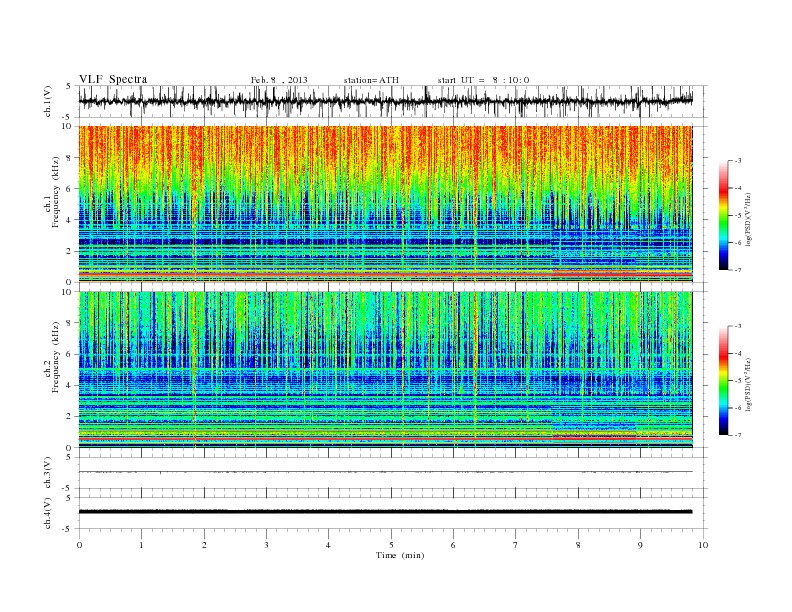
Task: Click the "4" kHz tick on ch.2 spectrogram
Action: point(69,385)
